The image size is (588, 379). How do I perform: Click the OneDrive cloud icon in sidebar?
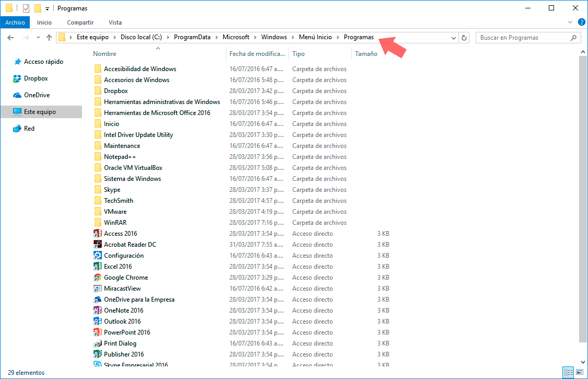point(17,95)
